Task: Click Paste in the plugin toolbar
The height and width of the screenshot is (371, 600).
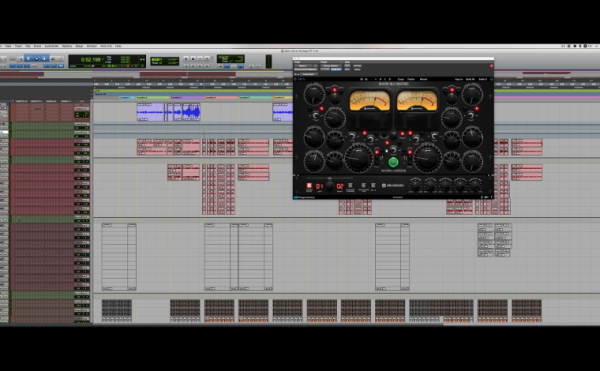Action: [x=411, y=79]
